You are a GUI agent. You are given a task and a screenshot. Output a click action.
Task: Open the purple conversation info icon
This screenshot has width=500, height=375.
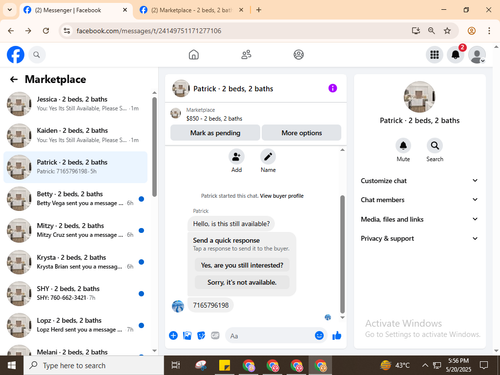(x=332, y=88)
